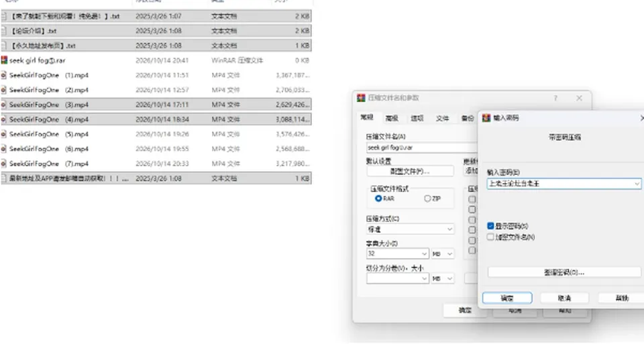Screen dimensions: 644x344
Task: Click the 0 KB size of the rar file
Action: coord(302,60)
